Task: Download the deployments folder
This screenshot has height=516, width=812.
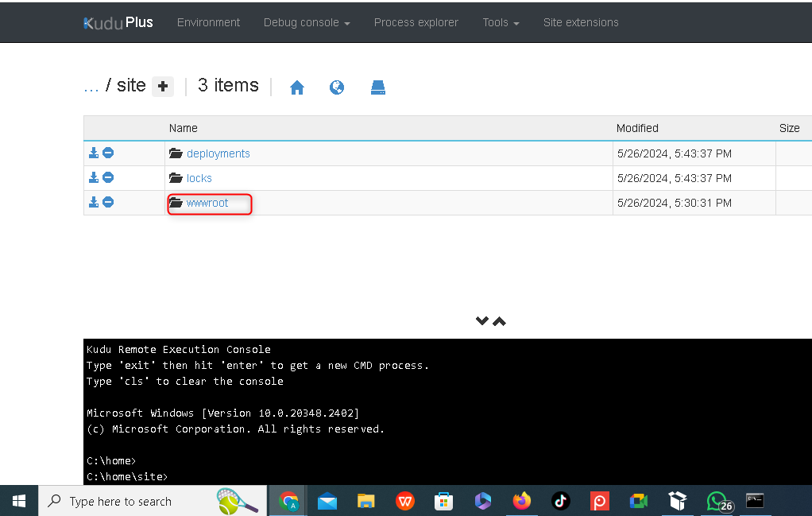Action: pos(94,153)
